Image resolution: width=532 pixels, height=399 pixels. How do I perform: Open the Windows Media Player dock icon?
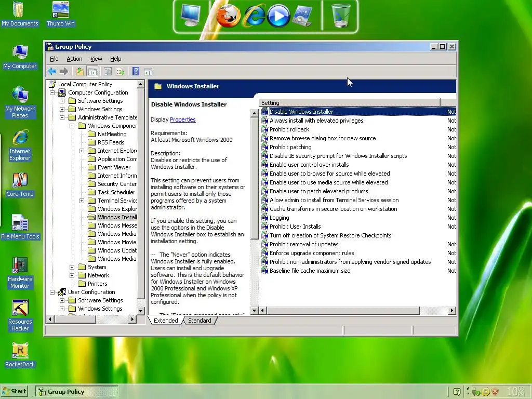[278, 16]
